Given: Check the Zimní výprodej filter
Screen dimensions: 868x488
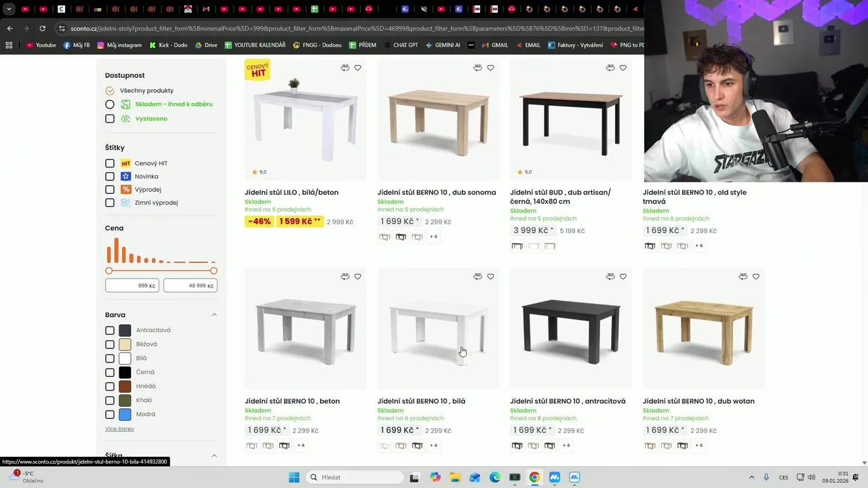Looking at the screenshot, I should point(110,203).
